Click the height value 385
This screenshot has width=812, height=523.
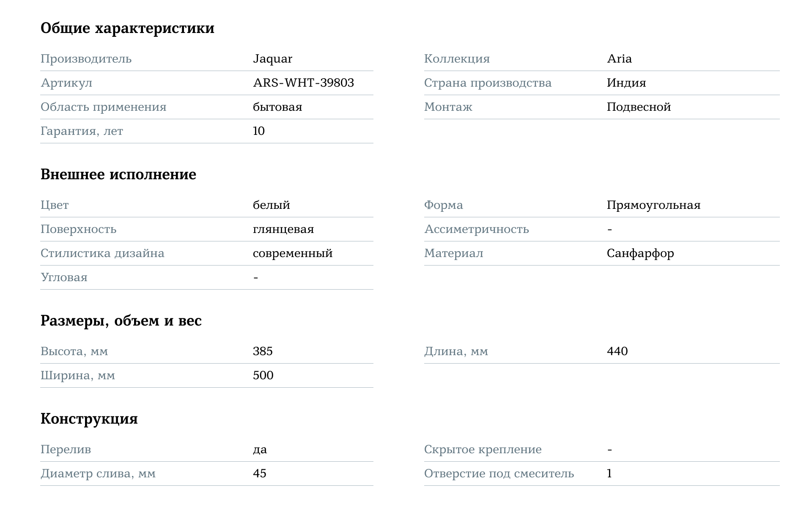pyautogui.click(x=263, y=351)
